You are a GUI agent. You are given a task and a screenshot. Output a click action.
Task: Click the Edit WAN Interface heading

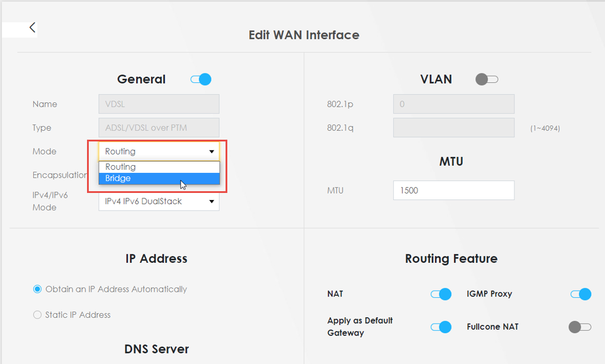coord(304,35)
